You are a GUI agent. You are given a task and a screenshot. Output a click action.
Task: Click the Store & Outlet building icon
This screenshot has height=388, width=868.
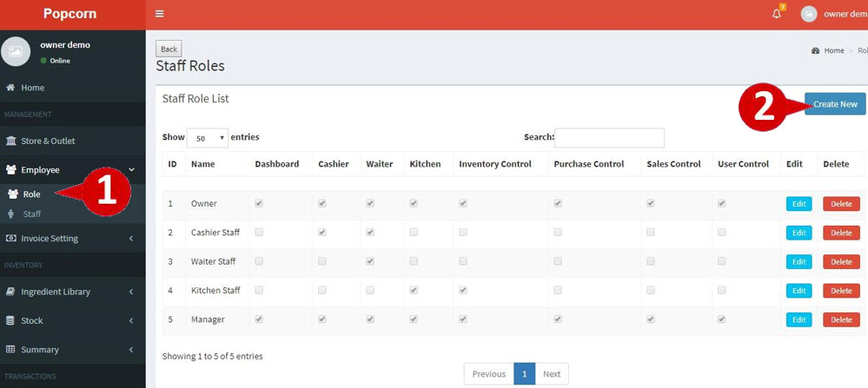[11, 141]
